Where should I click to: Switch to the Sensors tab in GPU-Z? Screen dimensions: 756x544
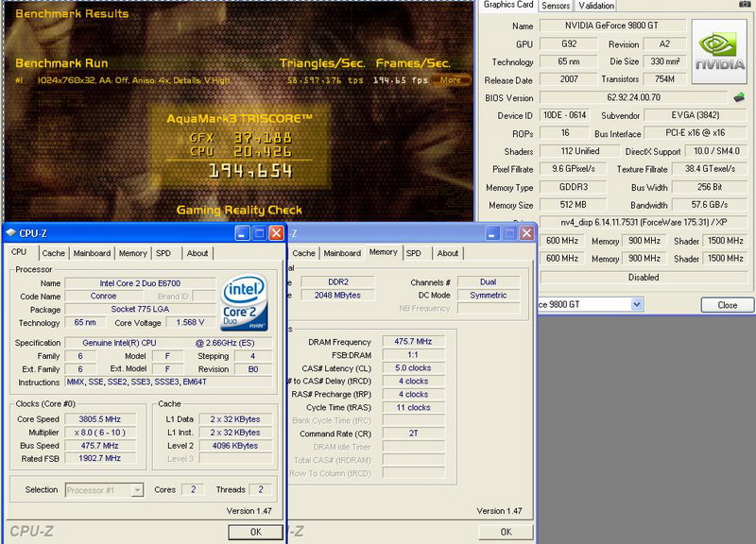[x=556, y=6]
